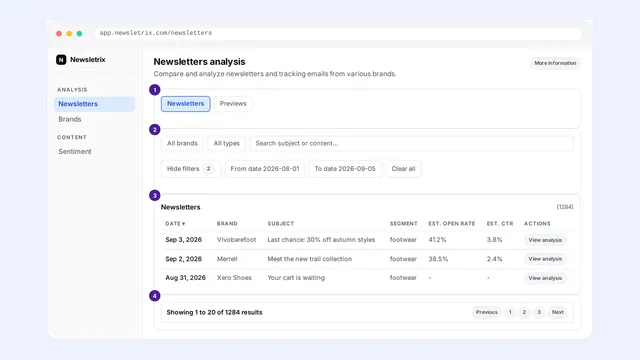Image resolution: width=640 pixels, height=360 pixels.
Task: Click the yellow minimize window dot
Action: tap(69, 33)
